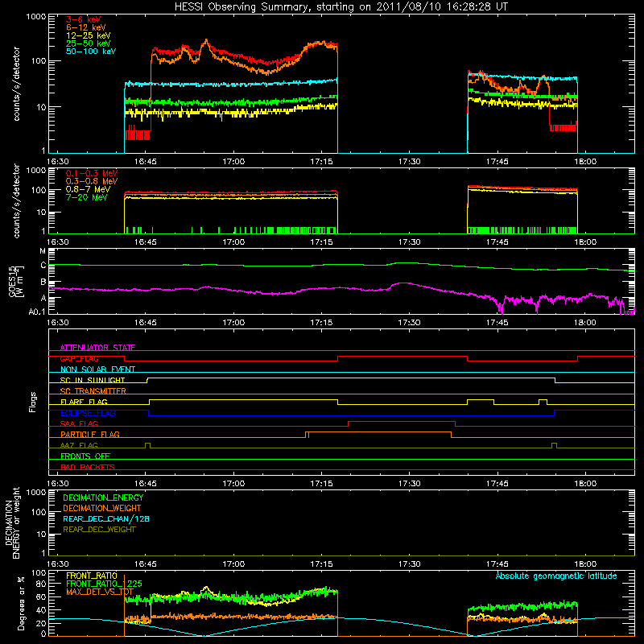Click the 0.1-0.3 MeV legend entry
The image size is (644, 644).
[x=92, y=173]
